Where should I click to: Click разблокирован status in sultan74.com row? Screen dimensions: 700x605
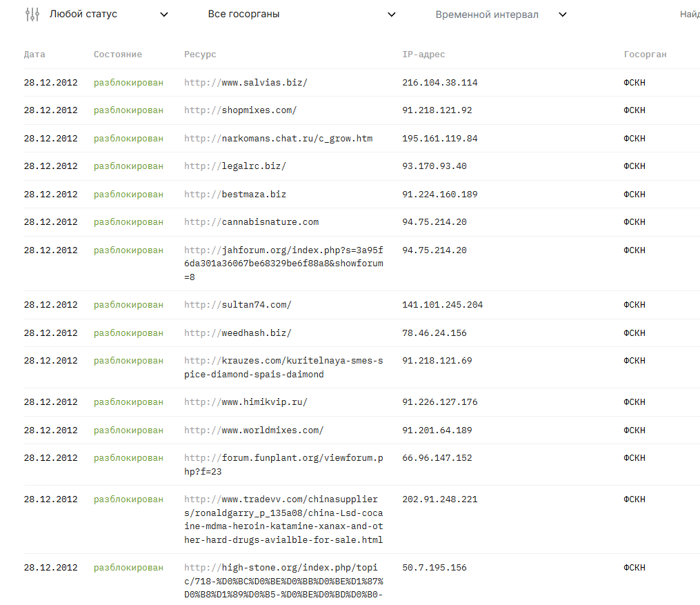pyautogui.click(x=128, y=305)
